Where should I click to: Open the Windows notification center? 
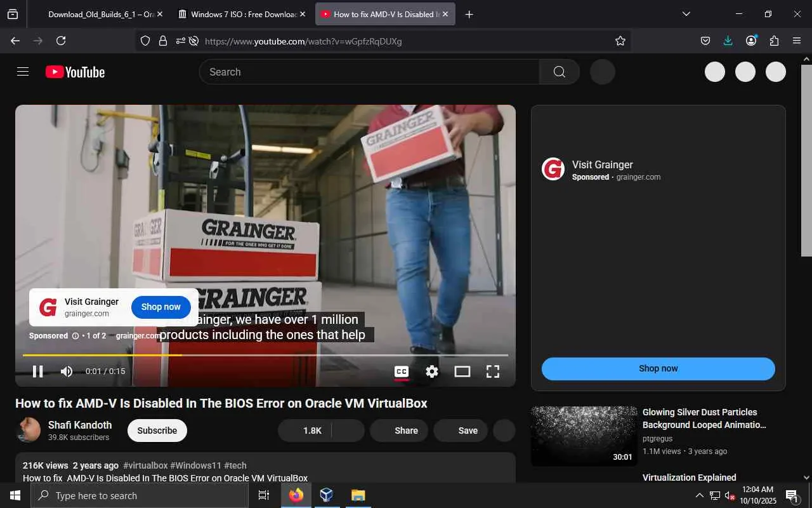(x=792, y=495)
